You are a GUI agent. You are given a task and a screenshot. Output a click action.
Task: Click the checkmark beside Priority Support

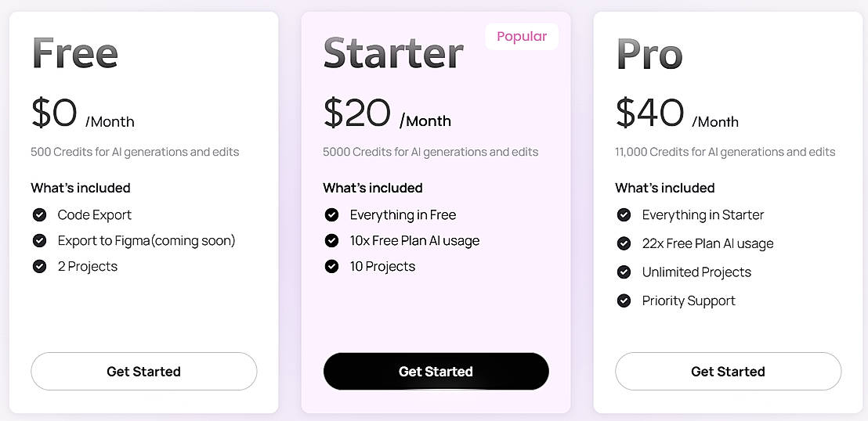624,300
